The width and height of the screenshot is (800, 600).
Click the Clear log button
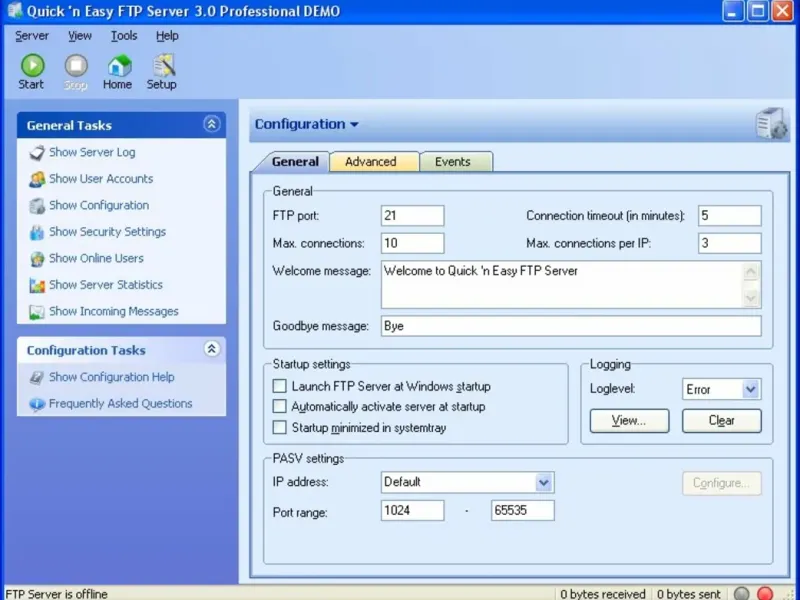click(x=721, y=421)
